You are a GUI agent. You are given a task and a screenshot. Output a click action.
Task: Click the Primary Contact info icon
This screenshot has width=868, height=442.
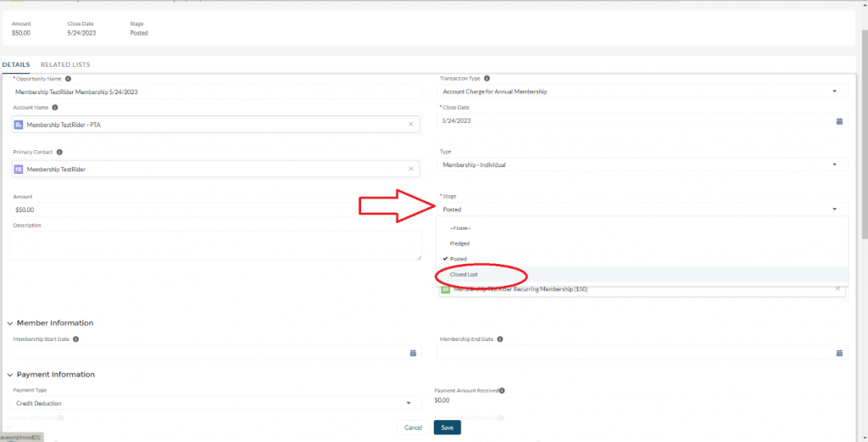[60, 152]
